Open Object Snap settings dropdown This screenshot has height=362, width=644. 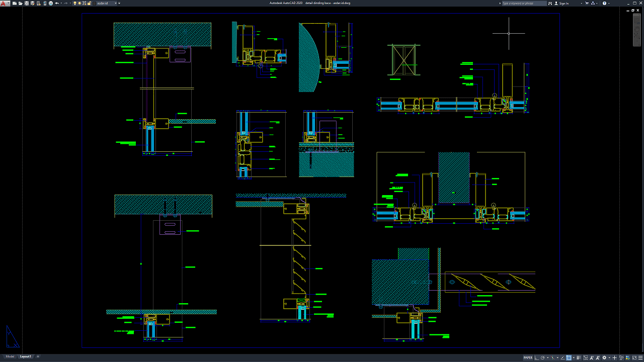(574, 358)
